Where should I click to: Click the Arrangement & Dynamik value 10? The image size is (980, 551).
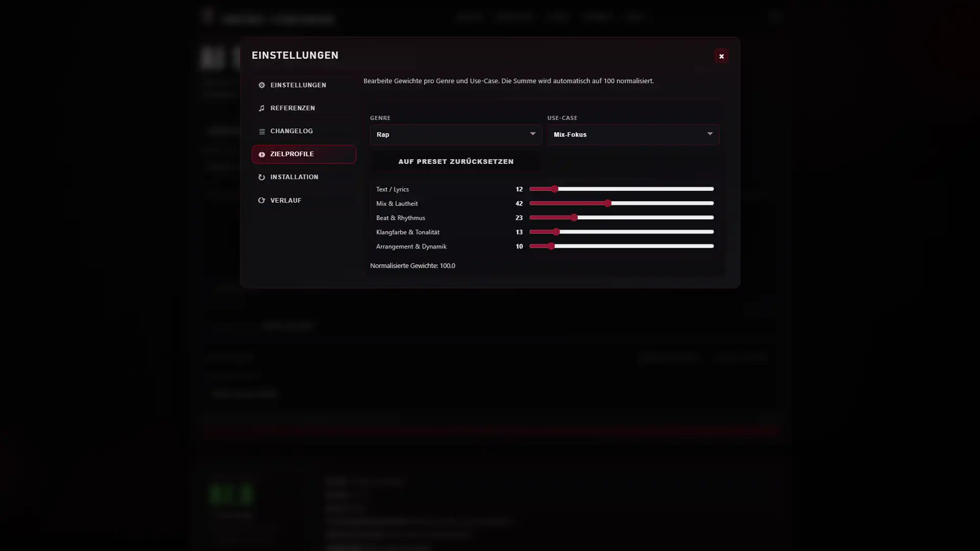click(519, 246)
